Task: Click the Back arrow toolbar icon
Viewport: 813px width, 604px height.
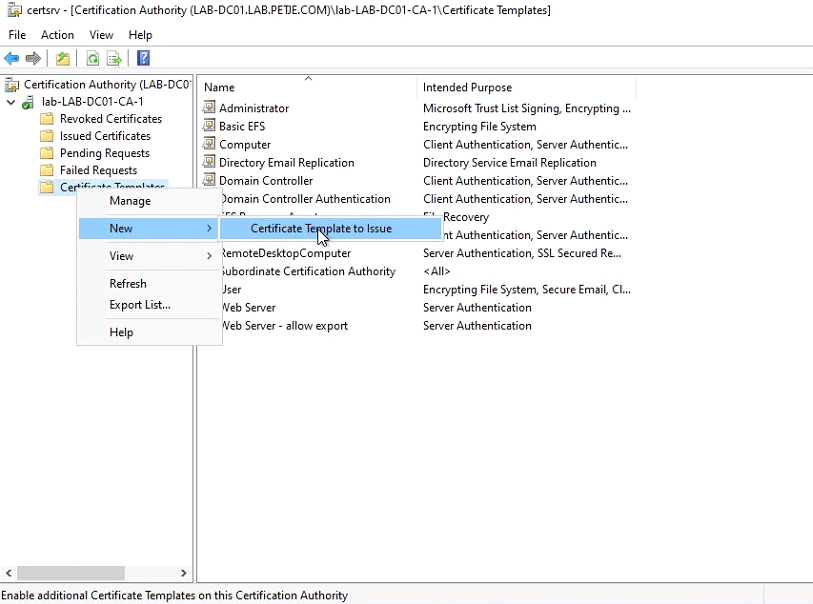Action: coord(12,59)
